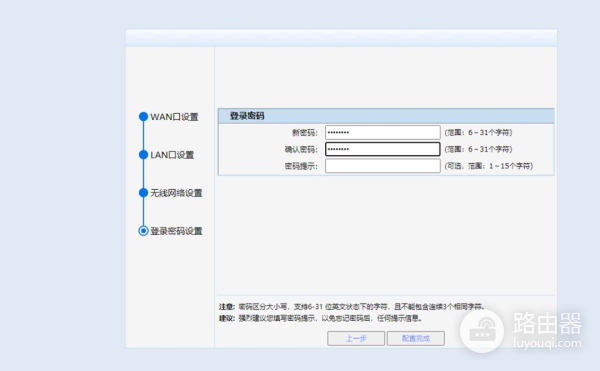Click the 建议 password hint advice
The width and height of the screenshot is (600, 371).
coord(321,318)
